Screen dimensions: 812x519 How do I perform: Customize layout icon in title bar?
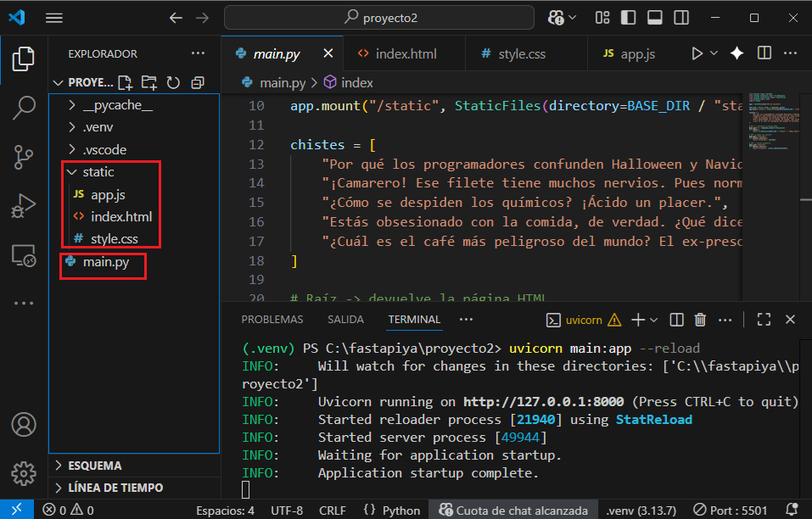tap(602, 18)
